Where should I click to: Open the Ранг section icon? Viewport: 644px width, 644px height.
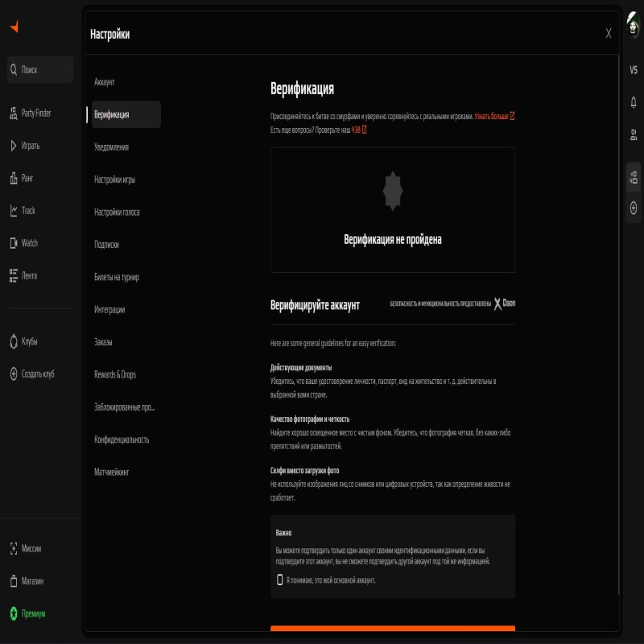coord(12,178)
